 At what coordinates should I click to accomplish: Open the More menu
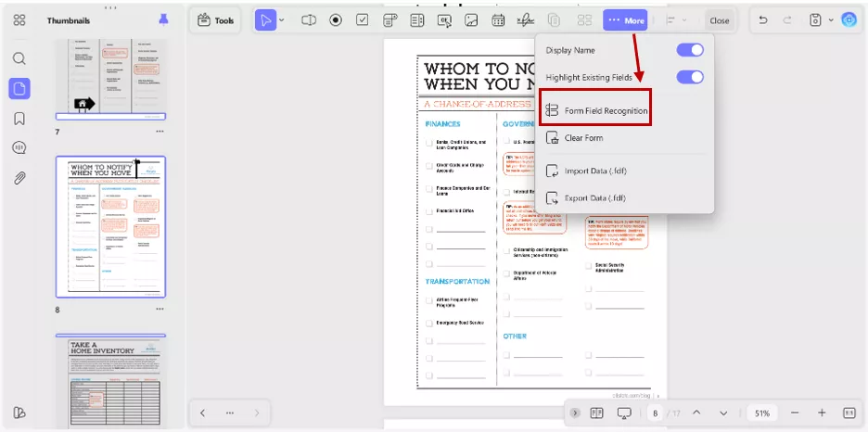(x=626, y=20)
